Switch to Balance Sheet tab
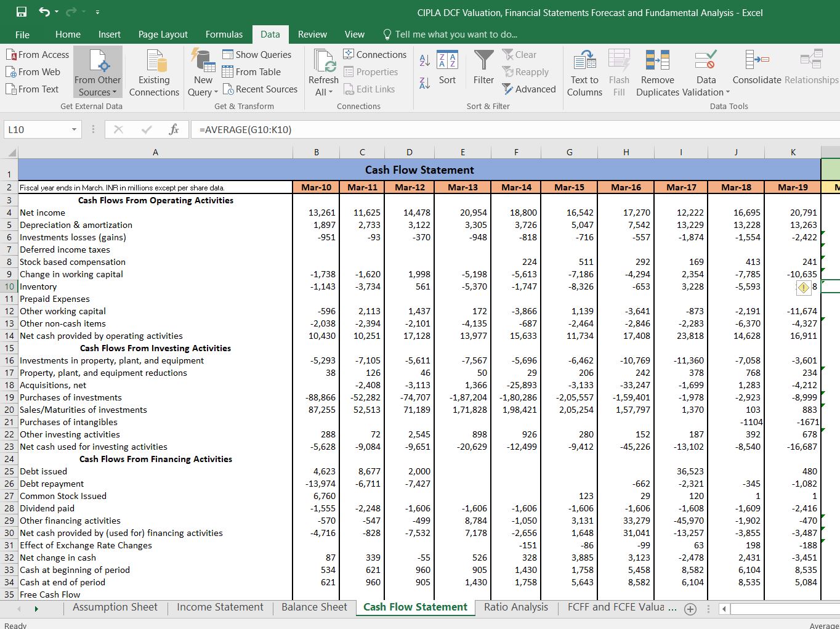840x629 pixels. (x=314, y=607)
